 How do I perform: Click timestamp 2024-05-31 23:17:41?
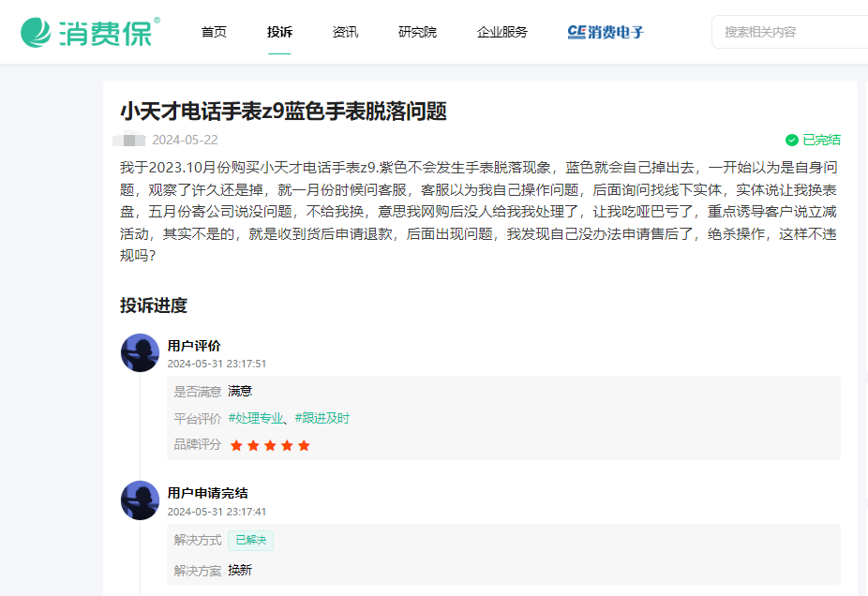point(217,512)
